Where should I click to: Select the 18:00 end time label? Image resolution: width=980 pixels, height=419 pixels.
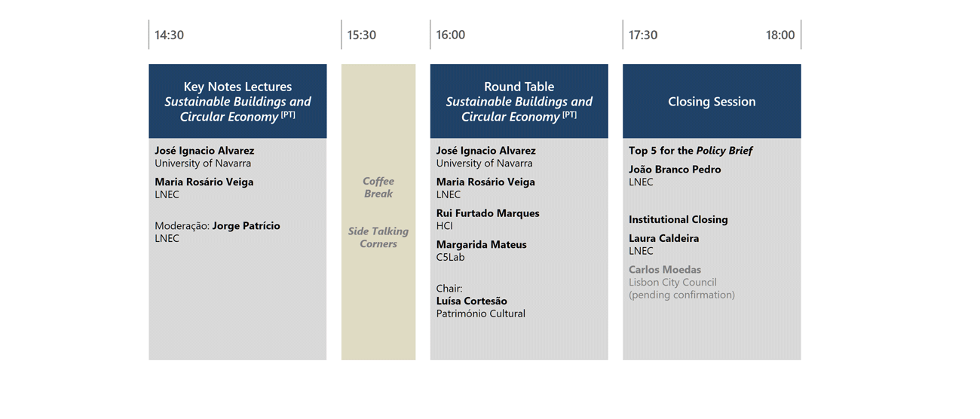click(x=780, y=35)
